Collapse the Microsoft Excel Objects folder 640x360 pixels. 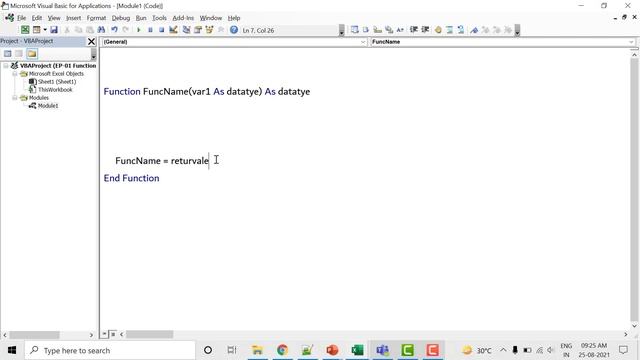pyautogui.click(x=15, y=73)
